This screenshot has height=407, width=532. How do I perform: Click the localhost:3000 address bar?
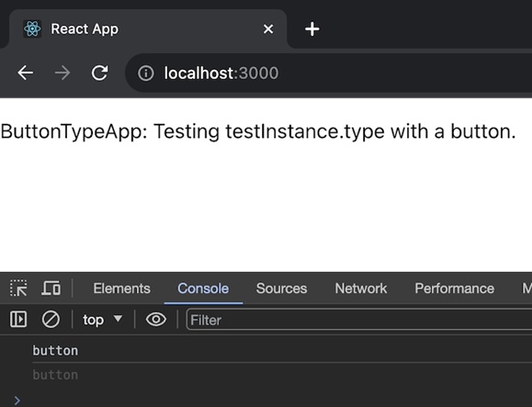click(328, 73)
